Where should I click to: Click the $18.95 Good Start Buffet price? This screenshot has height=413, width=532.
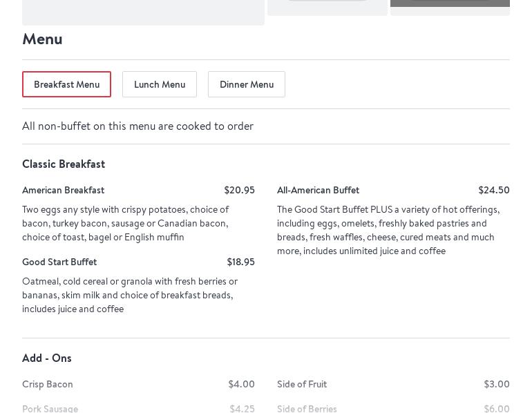240,262
